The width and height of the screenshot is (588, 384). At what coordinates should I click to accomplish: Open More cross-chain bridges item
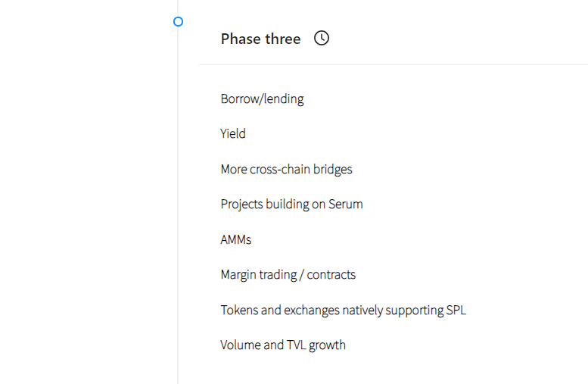[x=286, y=169]
